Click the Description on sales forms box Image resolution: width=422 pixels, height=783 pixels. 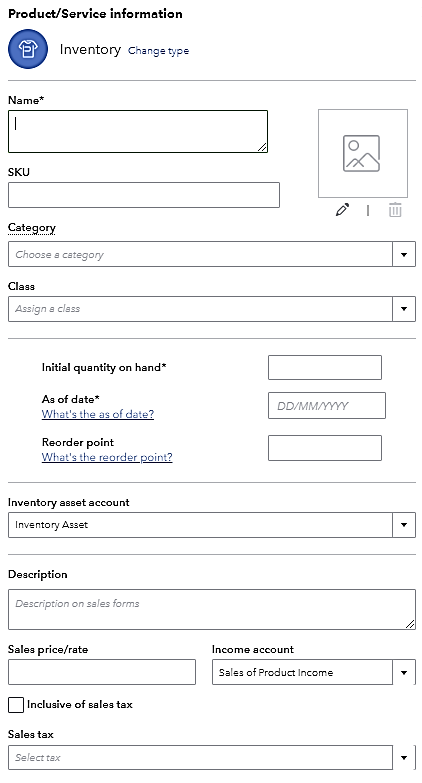tap(212, 609)
